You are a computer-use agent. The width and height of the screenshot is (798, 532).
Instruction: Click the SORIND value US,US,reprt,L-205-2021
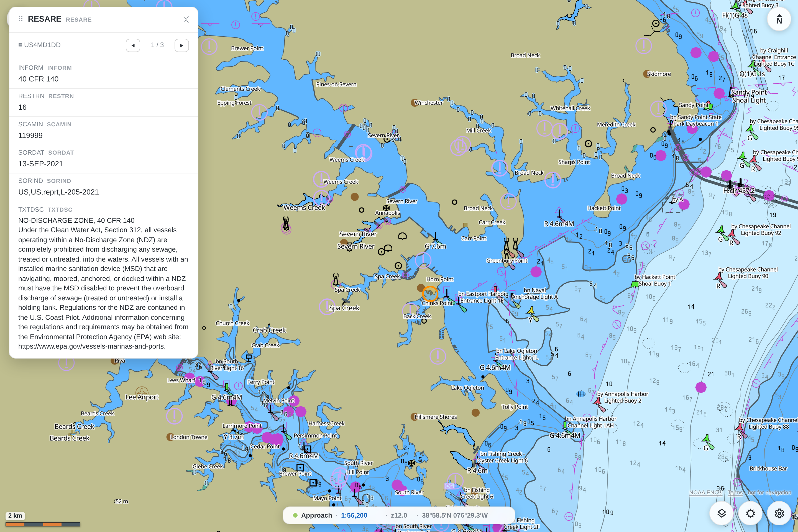[59, 192]
